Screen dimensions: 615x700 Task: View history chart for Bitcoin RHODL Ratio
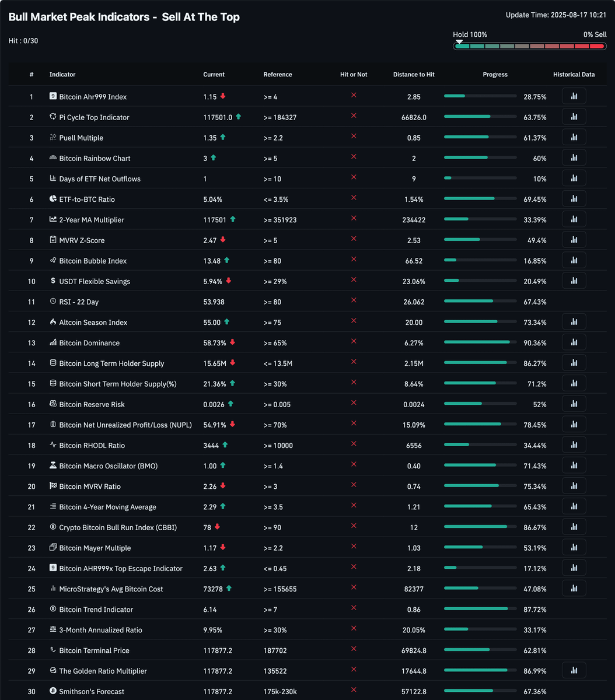[574, 444]
